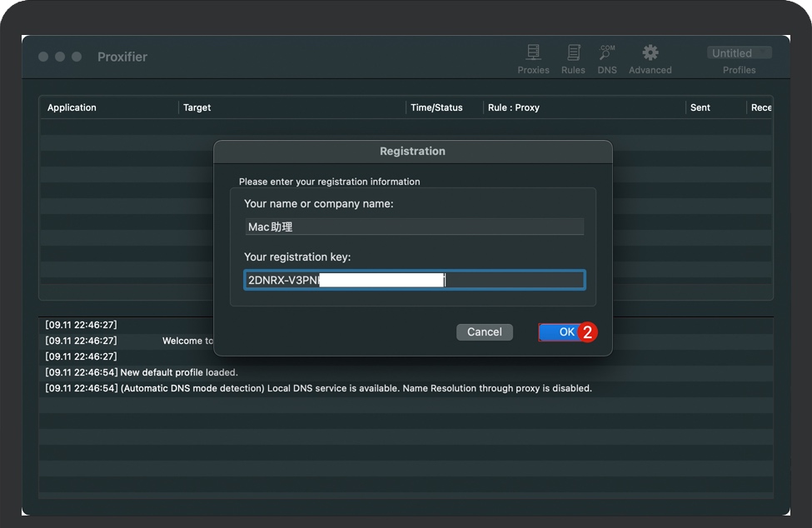Cancel the Registration dialog
The image size is (812, 528).
[x=485, y=331]
